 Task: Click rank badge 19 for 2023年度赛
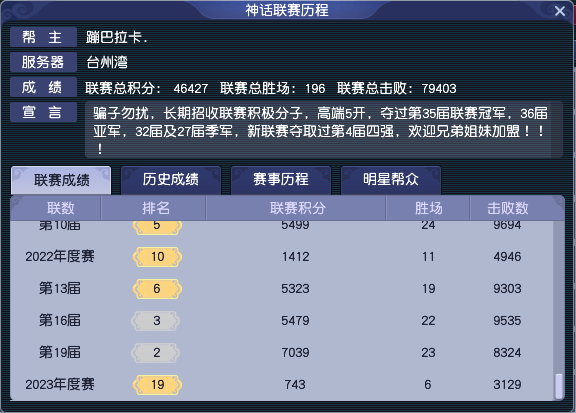pyautogui.click(x=157, y=384)
